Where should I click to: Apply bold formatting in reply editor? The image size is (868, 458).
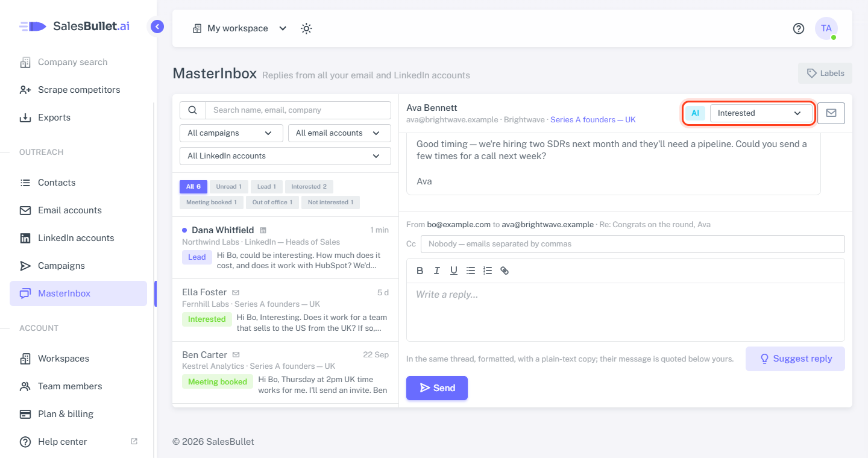click(x=420, y=271)
